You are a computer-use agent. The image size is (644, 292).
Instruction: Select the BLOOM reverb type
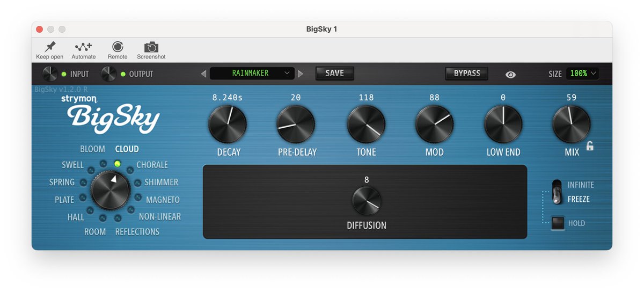tap(92, 149)
